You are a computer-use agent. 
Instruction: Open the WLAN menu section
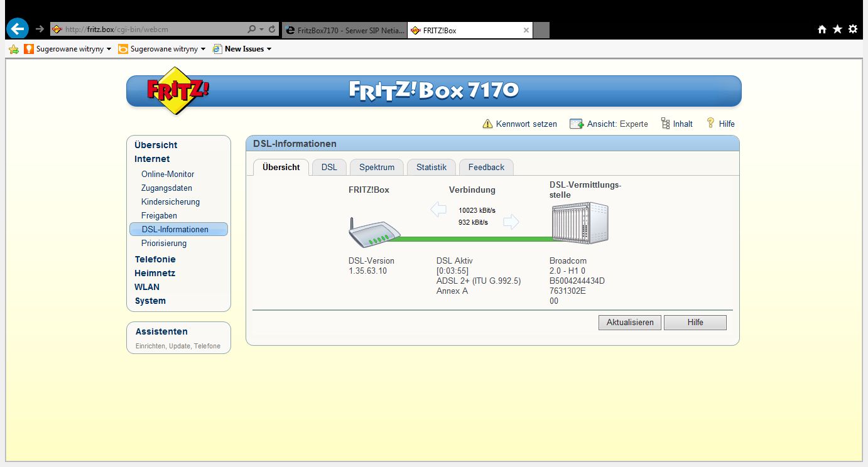click(x=147, y=287)
